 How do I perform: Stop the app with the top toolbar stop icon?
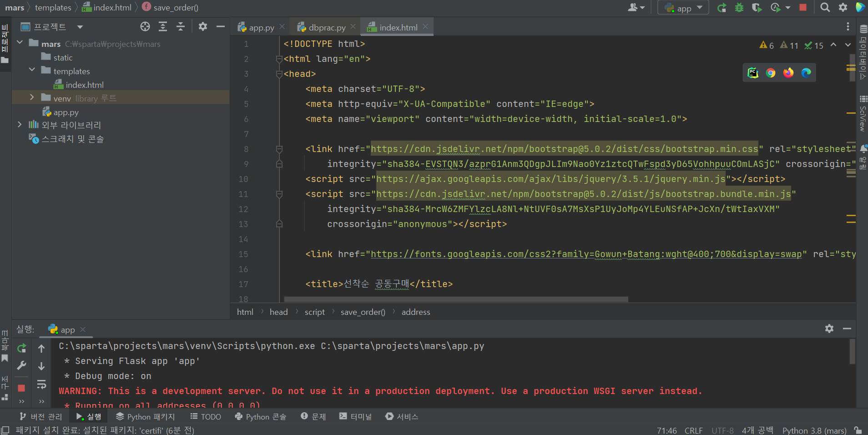point(803,8)
